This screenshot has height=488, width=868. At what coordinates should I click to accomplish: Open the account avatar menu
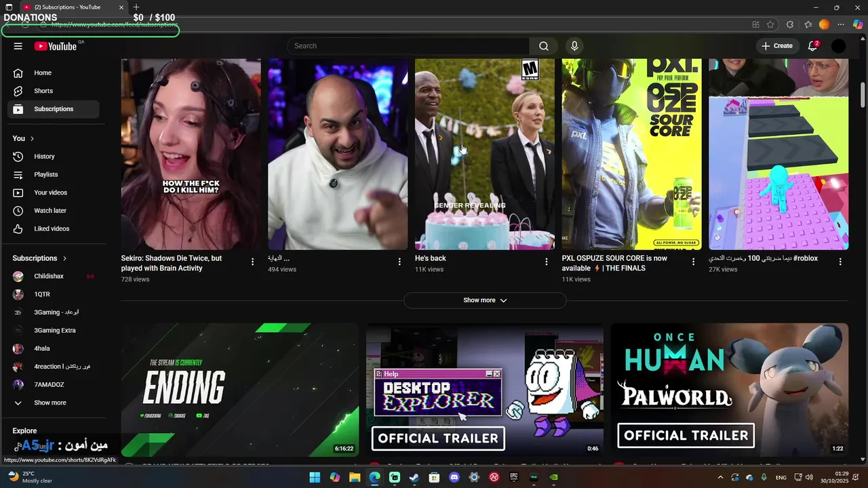click(839, 46)
